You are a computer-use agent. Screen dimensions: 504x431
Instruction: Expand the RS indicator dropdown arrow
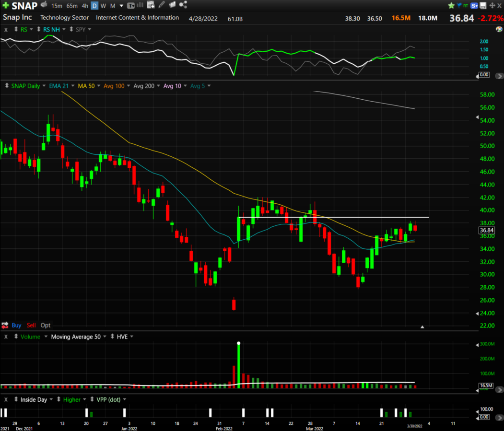pyautogui.click(x=31, y=30)
